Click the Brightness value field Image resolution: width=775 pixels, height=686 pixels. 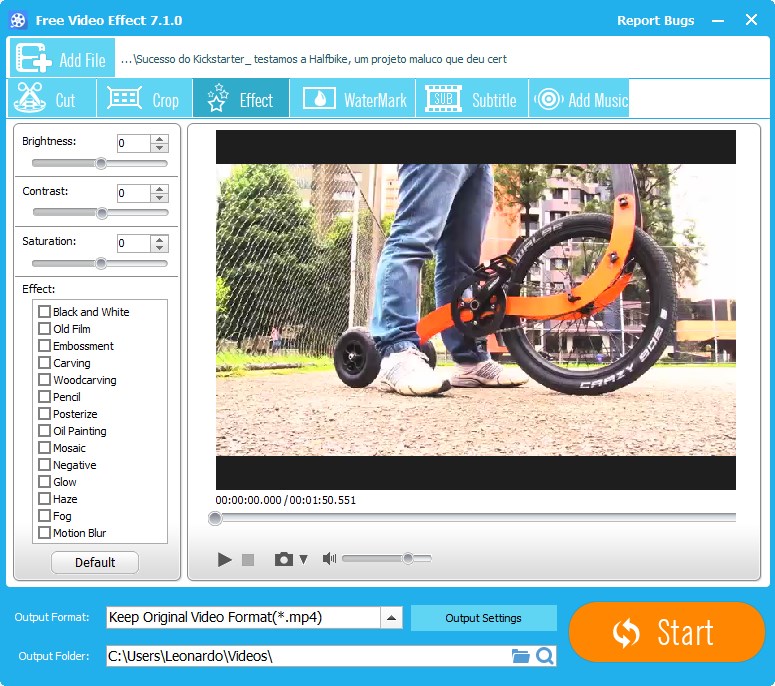[133, 143]
